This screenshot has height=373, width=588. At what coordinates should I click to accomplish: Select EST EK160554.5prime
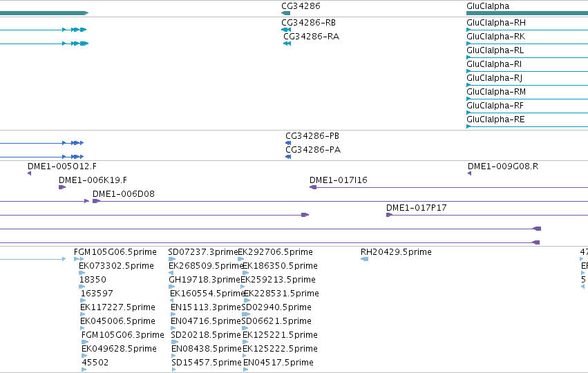[x=207, y=294]
